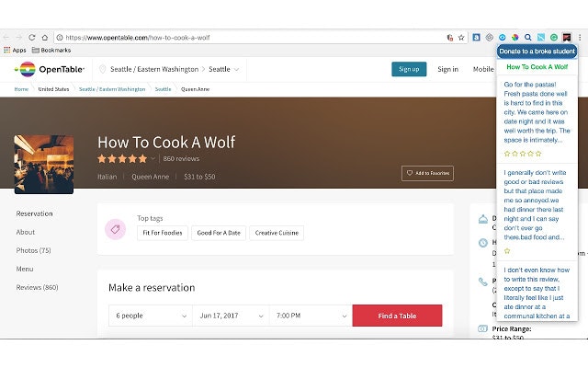This screenshot has height=368, width=588.
Task: Click Add to Favorites button
Action: pyautogui.click(x=427, y=173)
